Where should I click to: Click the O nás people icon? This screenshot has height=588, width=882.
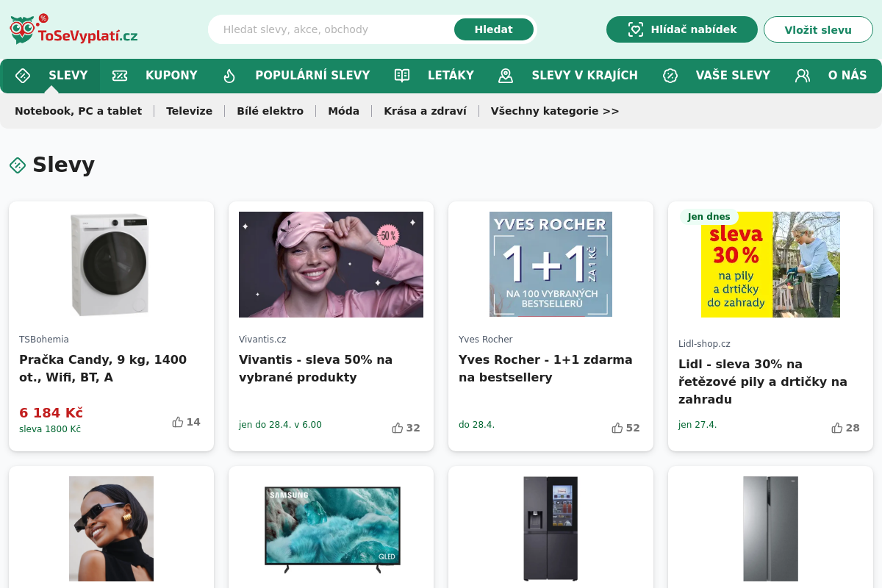pyautogui.click(x=803, y=76)
